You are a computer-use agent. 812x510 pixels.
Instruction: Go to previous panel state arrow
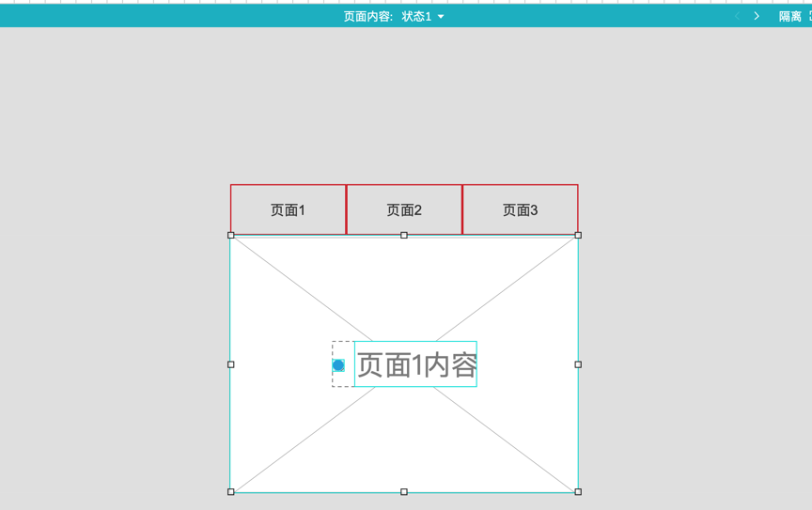(737, 16)
